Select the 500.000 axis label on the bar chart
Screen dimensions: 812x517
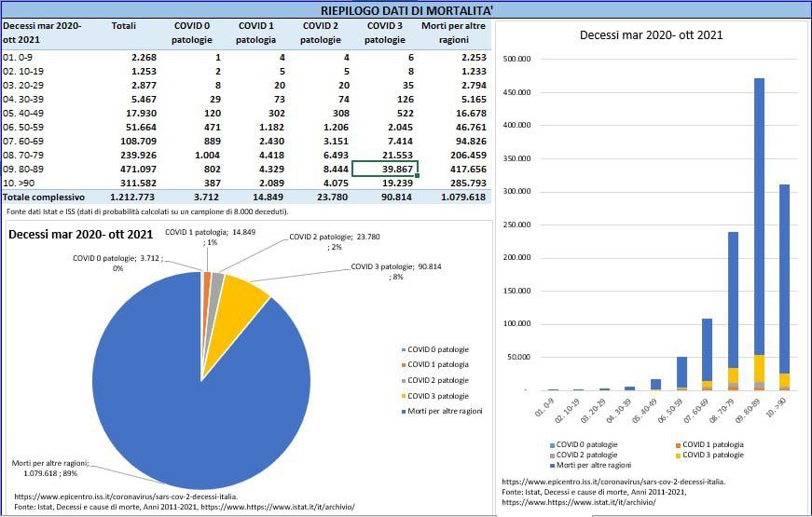click(516, 59)
